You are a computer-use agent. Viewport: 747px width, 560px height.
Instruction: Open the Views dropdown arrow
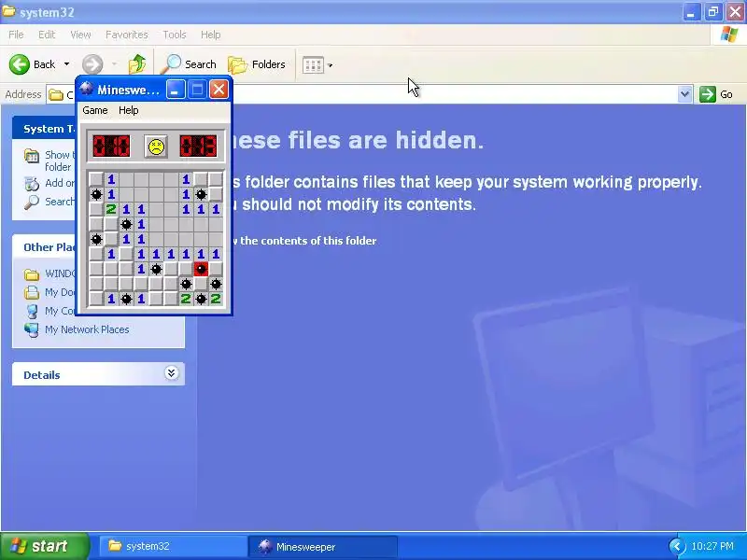point(331,65)
